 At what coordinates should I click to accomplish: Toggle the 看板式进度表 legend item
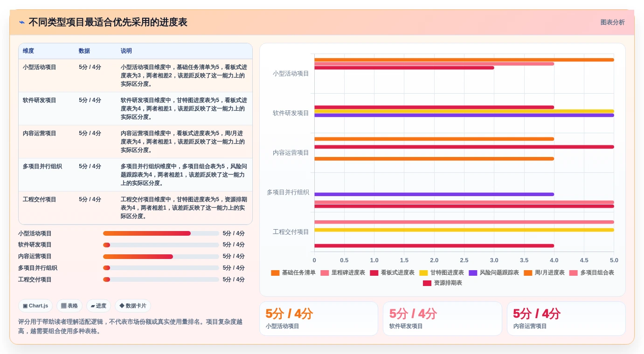(x=392, y=272)
